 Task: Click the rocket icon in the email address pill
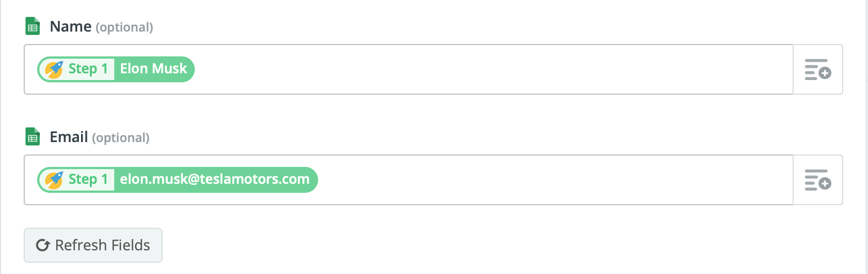tap(53, 180)
